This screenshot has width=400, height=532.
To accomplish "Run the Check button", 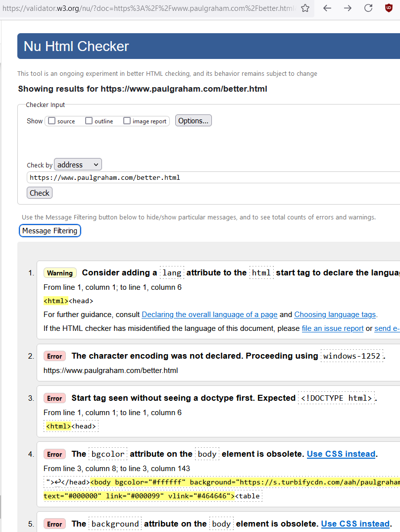I will pyautogui.click(x=40, y=193).
